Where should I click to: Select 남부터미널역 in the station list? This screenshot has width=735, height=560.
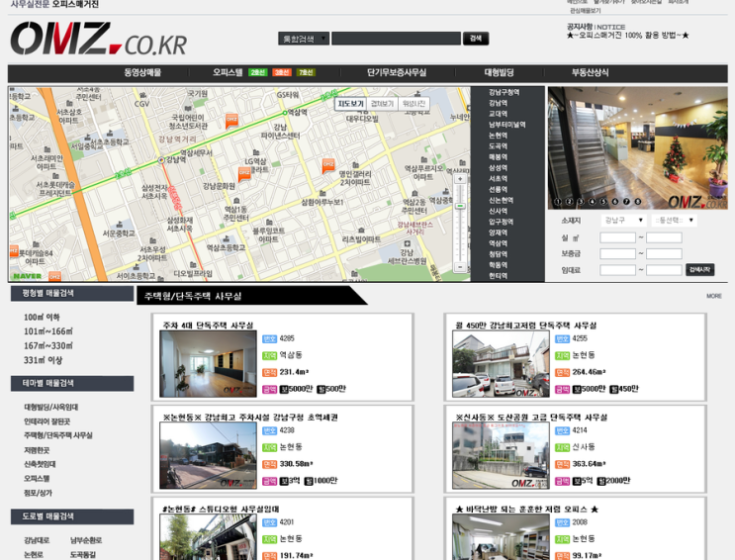[x=507, y=125]
